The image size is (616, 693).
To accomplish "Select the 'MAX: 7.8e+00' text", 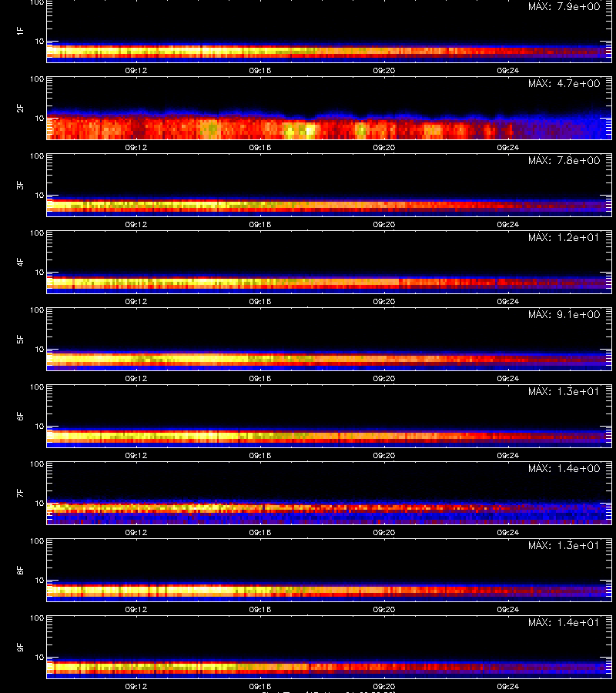I will (564, 160).
